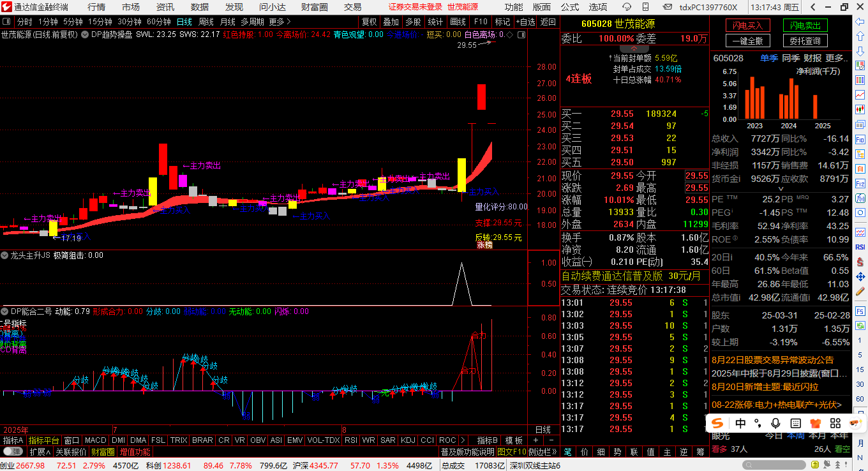The height and width of the screenshot is (471, 868).
Task: Expand the 扩展 panel arrow
Action: click(40, 452)
